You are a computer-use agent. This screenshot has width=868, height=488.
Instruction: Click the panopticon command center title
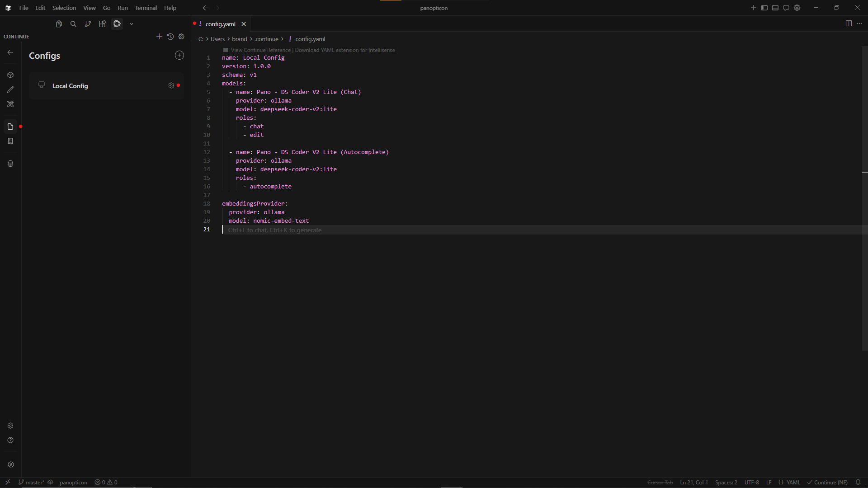[434, 8]
